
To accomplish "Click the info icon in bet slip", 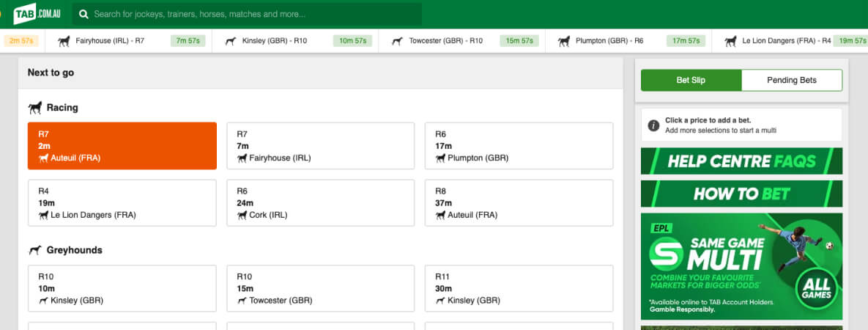I will pyautogui.click(x=654, y=125).
